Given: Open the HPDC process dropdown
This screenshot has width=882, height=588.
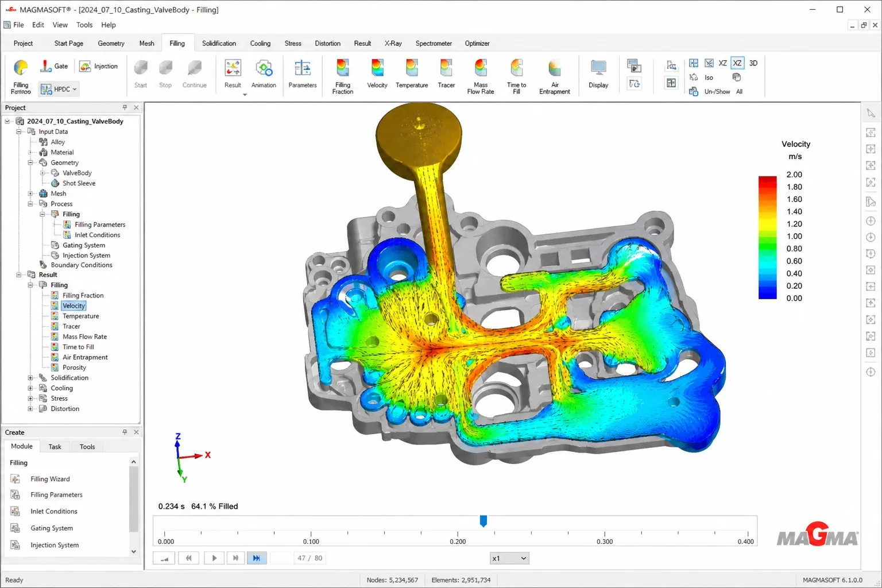Looking at the screenshot, I should tap(59, 89).
